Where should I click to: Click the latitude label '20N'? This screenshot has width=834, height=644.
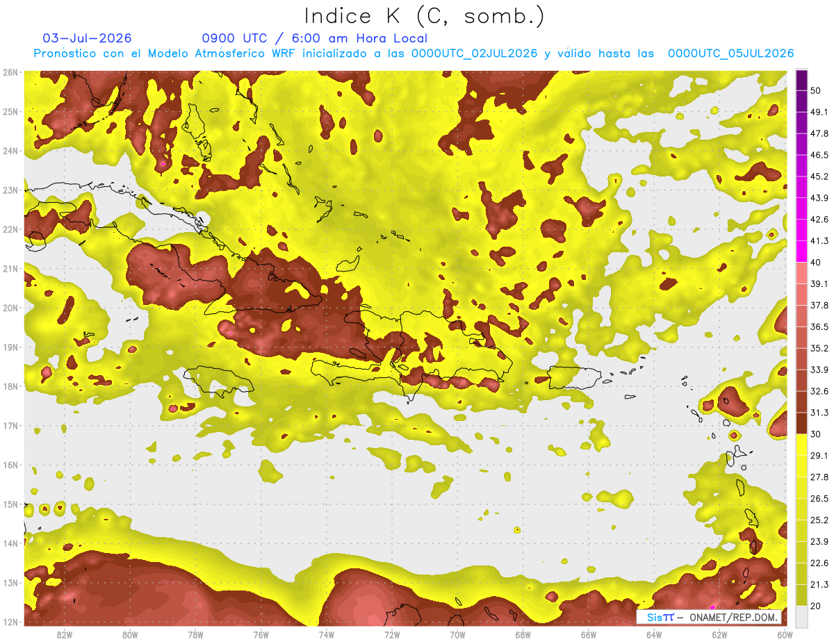pos(10,308)
